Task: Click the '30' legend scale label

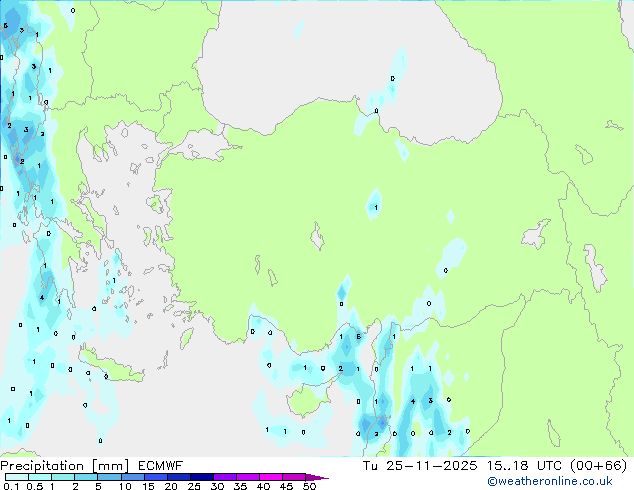Action: [x=217, y=486]
